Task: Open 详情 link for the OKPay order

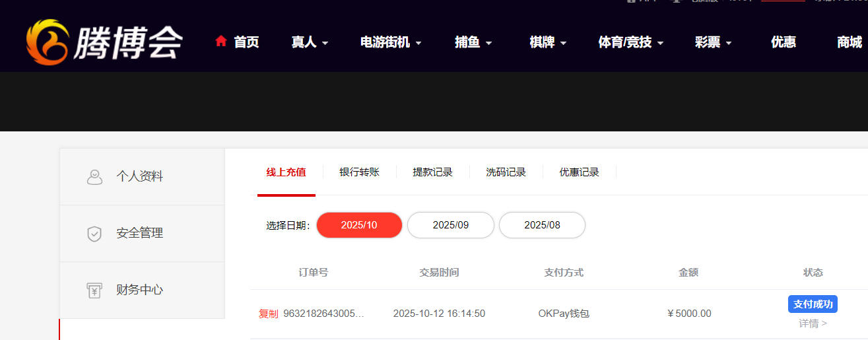Action: (813, 323)
